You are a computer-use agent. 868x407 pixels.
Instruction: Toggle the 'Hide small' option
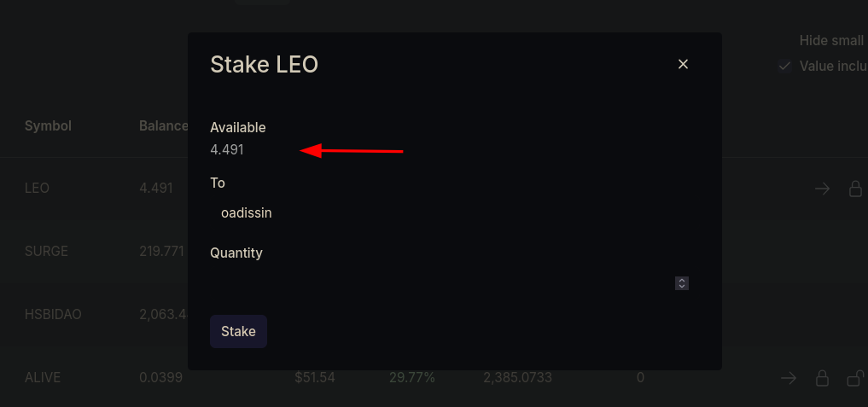[x=832, y=40]
